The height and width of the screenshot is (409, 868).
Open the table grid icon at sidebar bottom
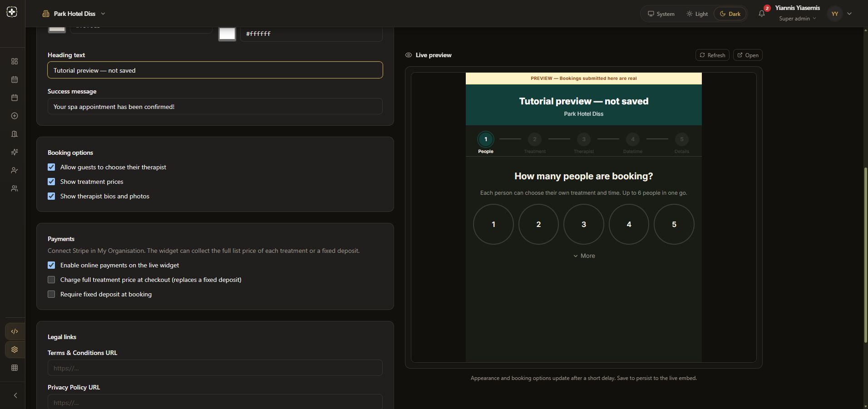pyautogui.click(x=15, y=368)
